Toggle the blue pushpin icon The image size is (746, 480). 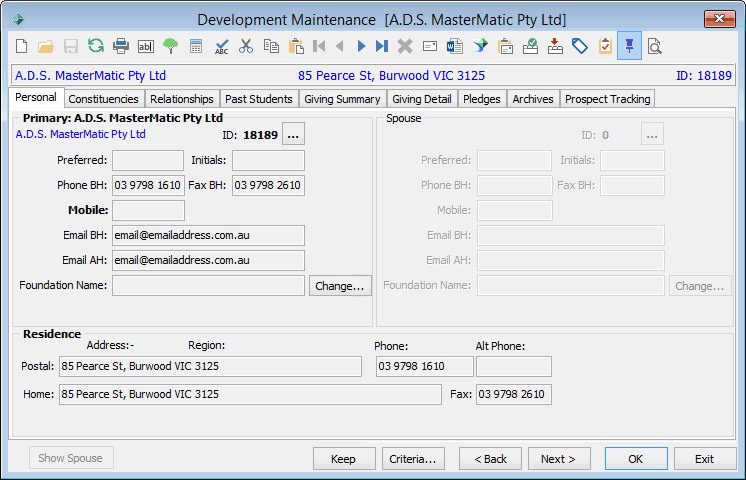[x=629, y=46]
